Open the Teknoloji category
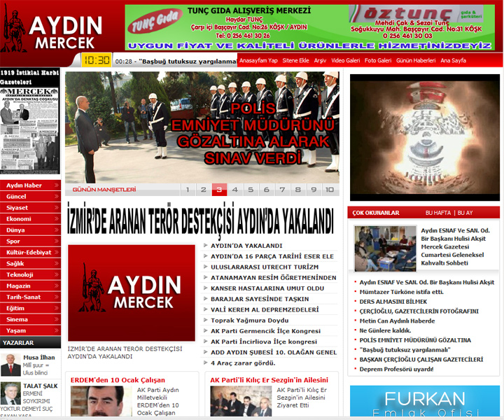 tap(30, 275)
